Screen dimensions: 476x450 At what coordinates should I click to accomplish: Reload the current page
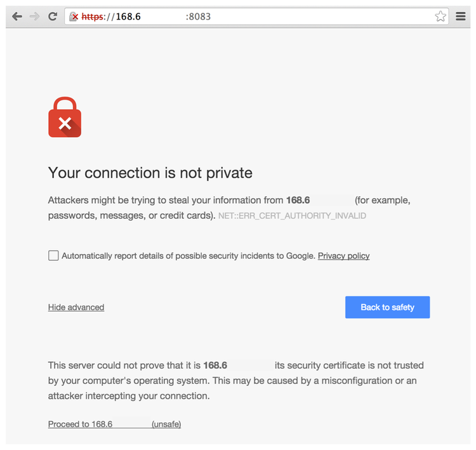tap(53, 17)
